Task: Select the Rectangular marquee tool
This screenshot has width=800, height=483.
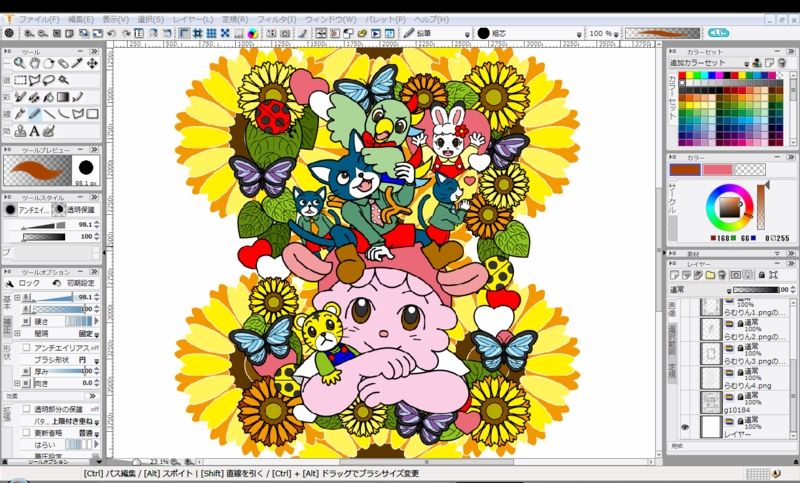Action: [x=20, y=80]
